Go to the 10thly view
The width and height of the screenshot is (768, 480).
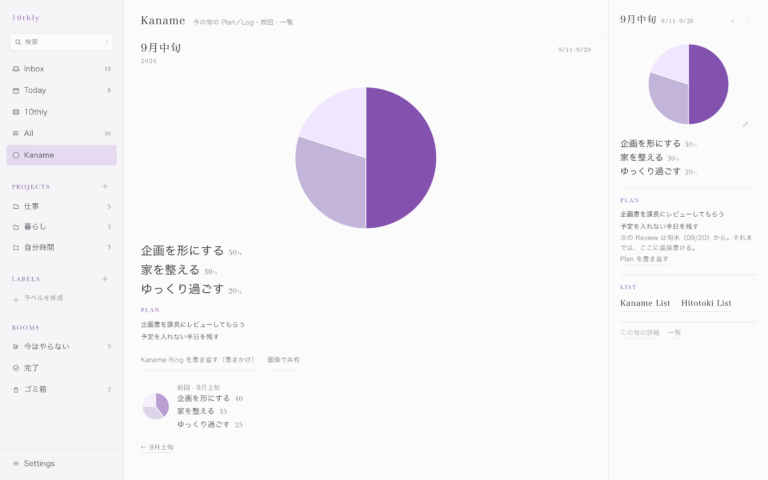coord(62,112)
